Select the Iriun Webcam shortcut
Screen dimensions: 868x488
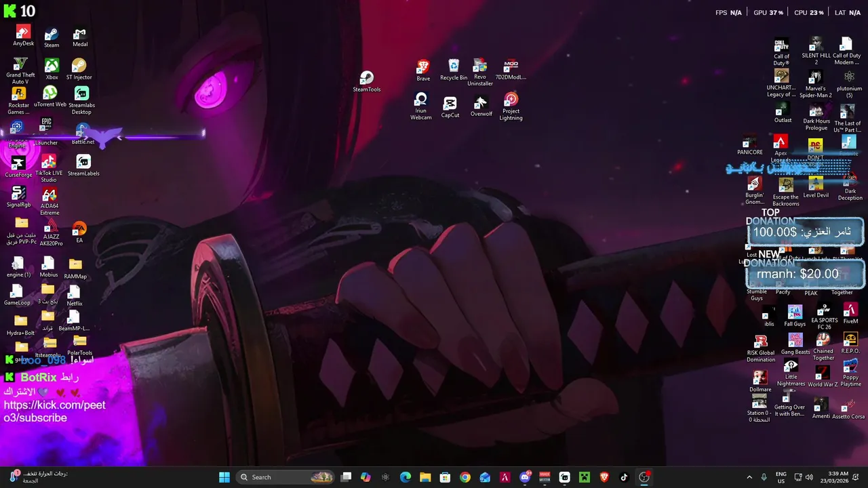point(421,107)
